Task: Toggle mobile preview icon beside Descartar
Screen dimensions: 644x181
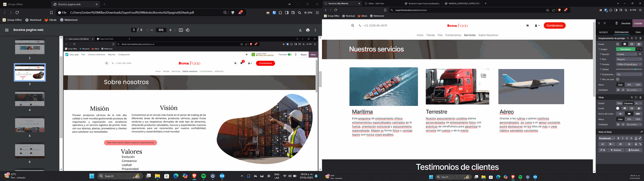Action: [x=616, y=23]
